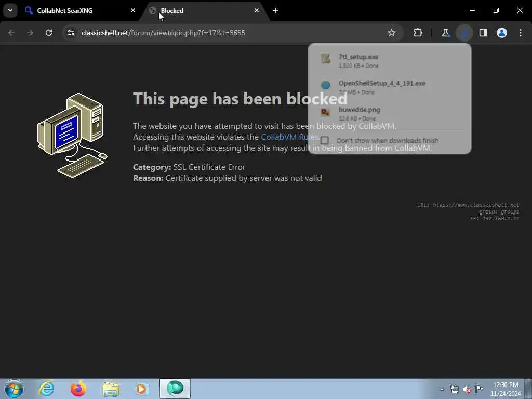Click the OpenShellSetup file icon

(326, 85)
